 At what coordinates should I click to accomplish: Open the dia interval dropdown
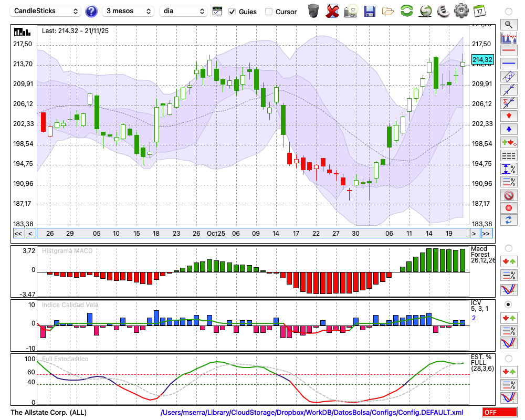(x=184, y=11)
